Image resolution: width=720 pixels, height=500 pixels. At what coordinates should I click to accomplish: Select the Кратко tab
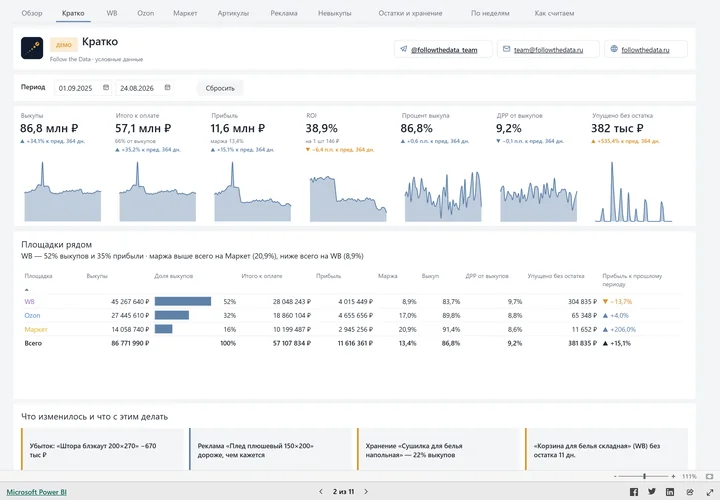[x=73, y=13]
